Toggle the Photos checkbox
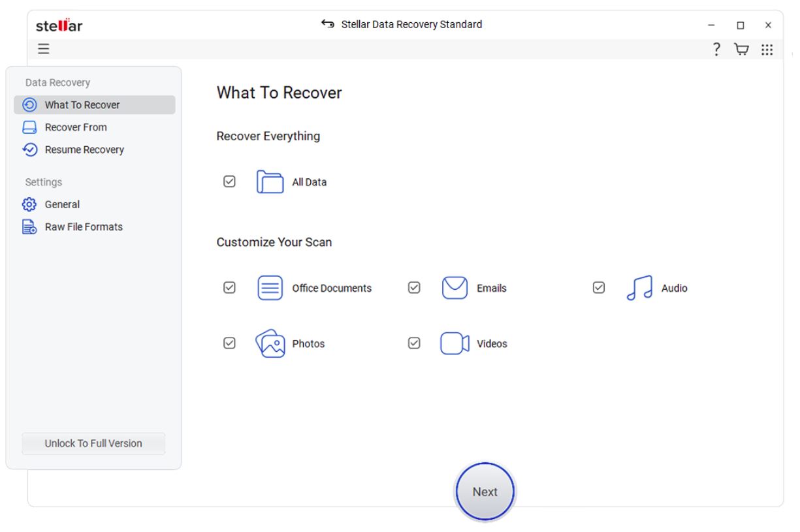The image size is (800, 532). (229, 343)
